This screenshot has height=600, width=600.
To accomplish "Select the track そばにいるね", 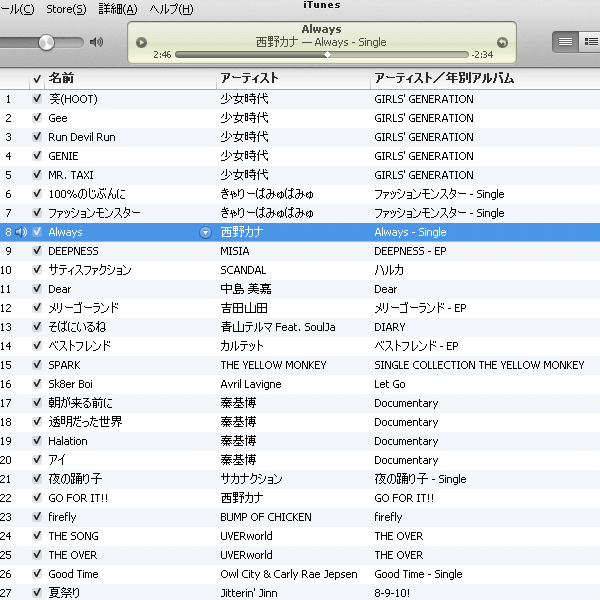I will pyautogui.click(x=77, y=327).
